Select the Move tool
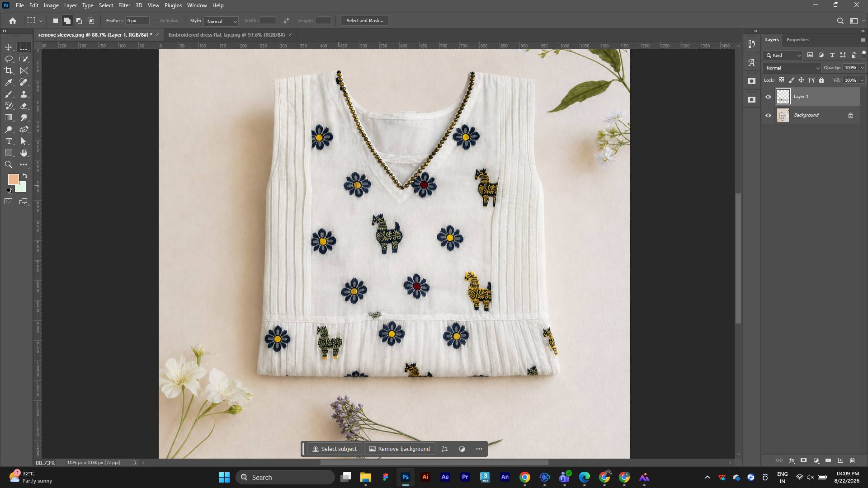Screen dimensions: 868x488 tap(9, 47)
